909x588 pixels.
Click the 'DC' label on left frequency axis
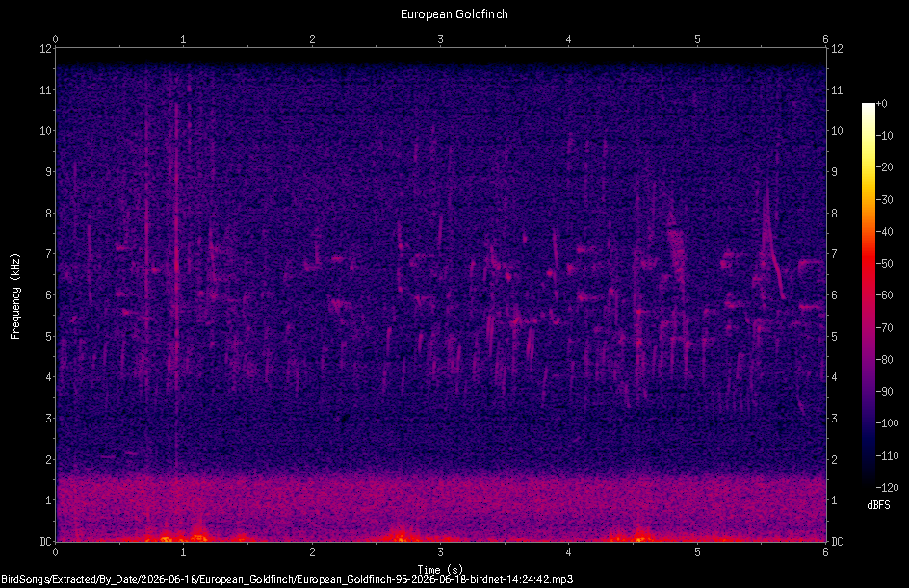[45, 542]
